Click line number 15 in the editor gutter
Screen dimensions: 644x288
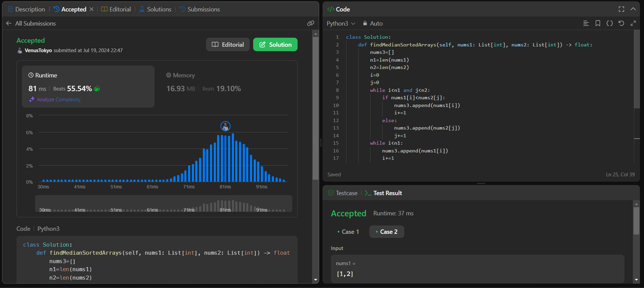[x=336, y=143]
